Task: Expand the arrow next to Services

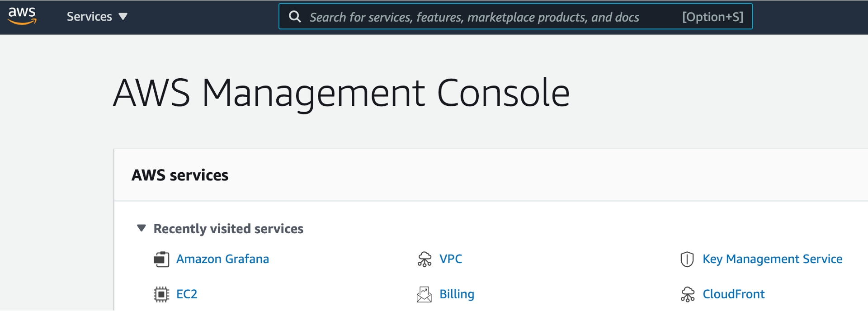Action: coord(123,17)
